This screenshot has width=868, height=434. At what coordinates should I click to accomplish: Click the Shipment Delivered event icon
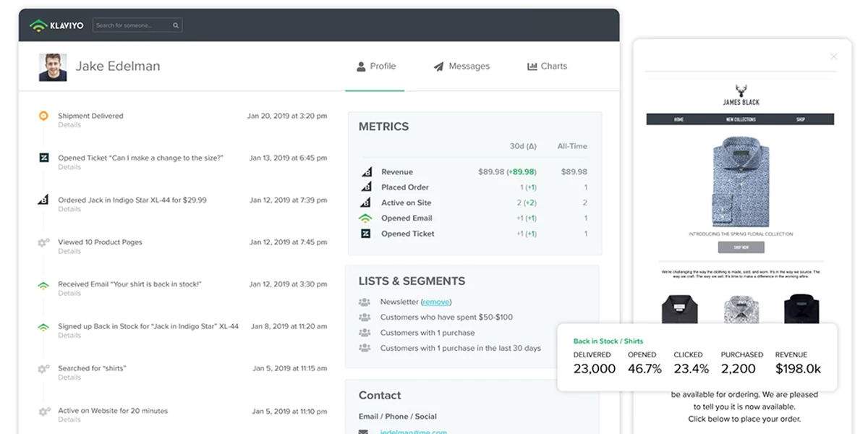tap(43, 116)
